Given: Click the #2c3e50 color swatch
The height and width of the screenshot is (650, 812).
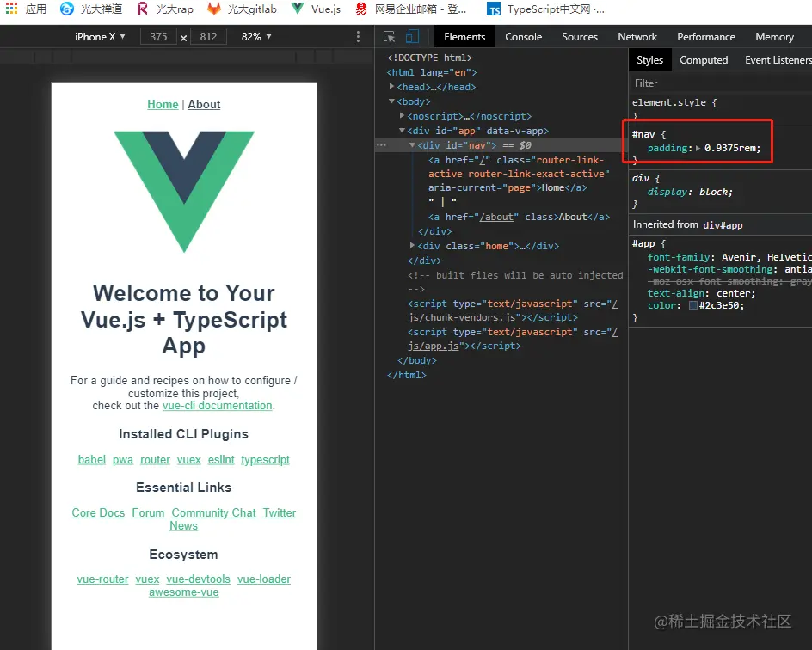Looking at the screenshot, I should tap(693, 305).
